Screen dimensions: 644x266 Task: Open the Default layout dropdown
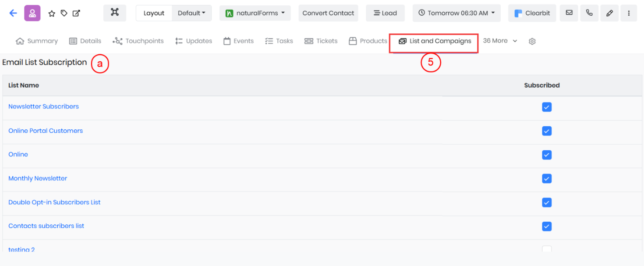pyautogui.click(x=191, y=13)
